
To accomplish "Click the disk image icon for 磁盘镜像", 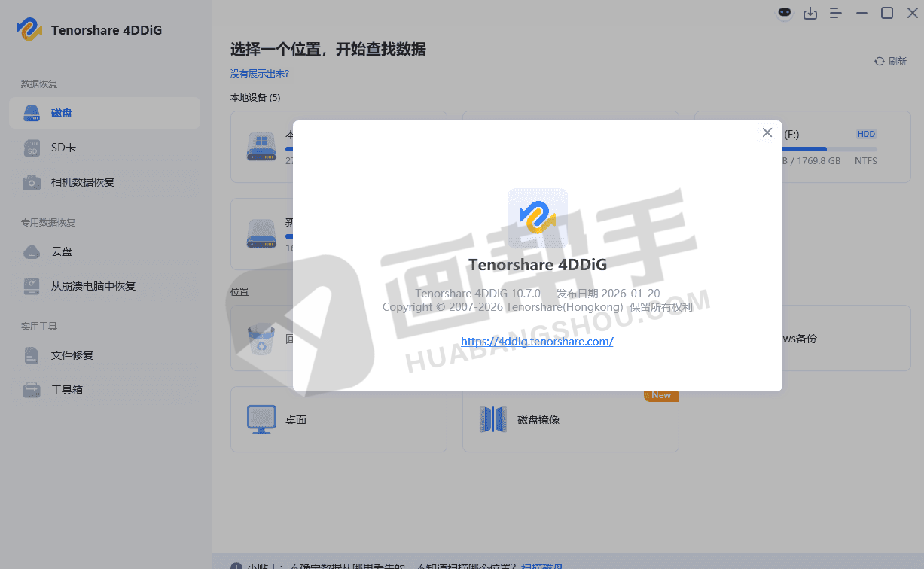I will coord(493,419).
